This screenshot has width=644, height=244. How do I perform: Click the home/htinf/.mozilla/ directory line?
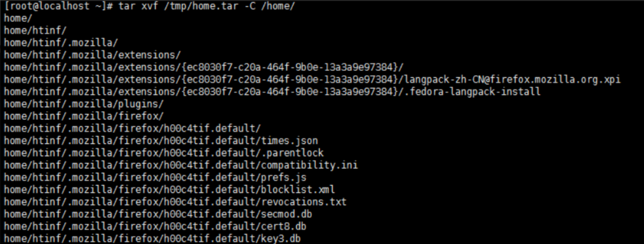61,43
